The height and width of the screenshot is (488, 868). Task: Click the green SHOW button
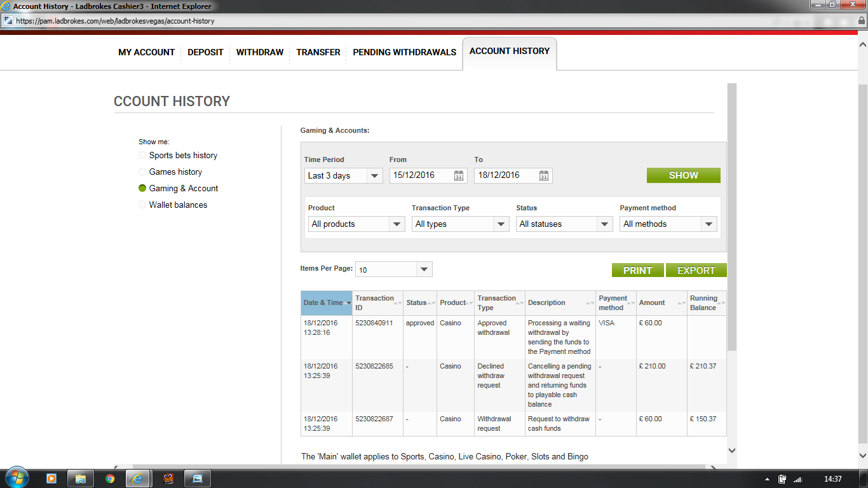684,175
